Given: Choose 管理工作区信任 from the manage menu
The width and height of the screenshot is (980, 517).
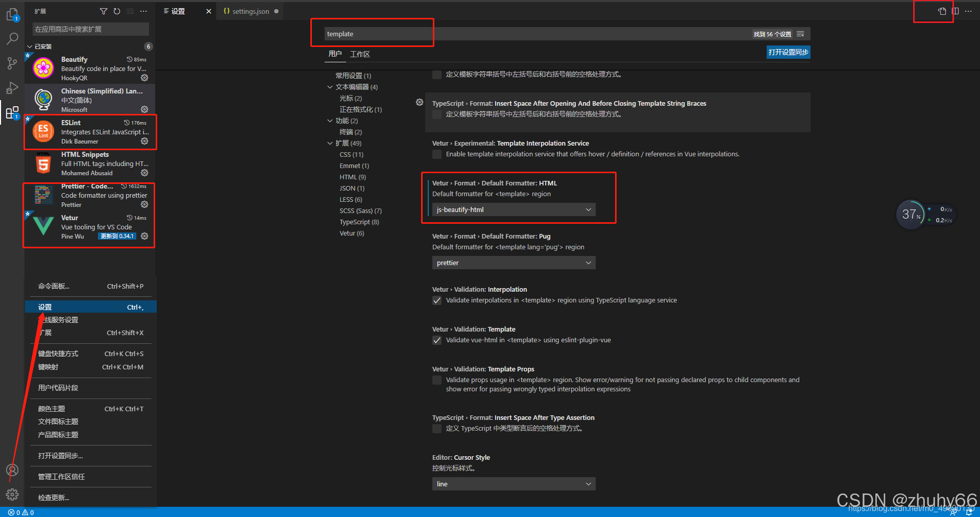Looking at the screenshot, I should coord(91,477).
